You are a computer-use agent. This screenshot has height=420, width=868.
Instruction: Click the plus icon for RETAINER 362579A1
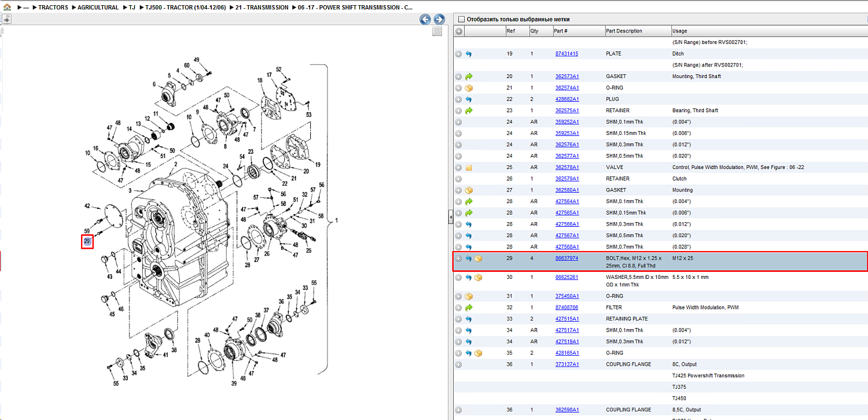pos(458,179)
